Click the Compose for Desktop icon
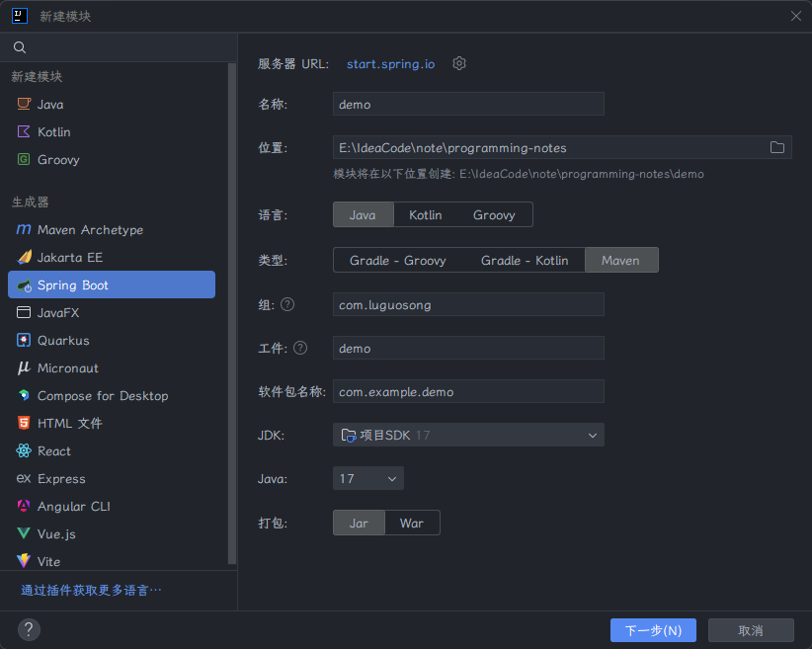Viewport: 812px width, 649px height. (24, 395)
